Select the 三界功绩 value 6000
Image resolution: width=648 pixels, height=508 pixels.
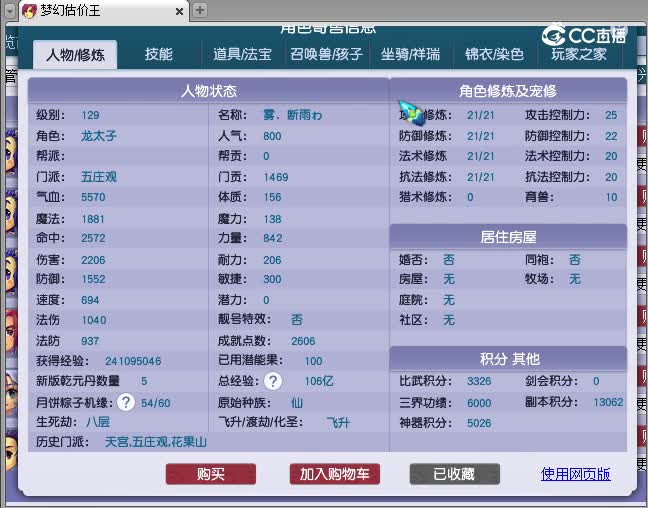[479, 403]
